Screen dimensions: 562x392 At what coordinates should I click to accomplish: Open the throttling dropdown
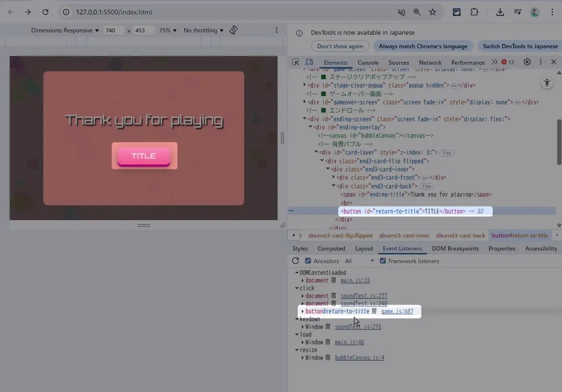(x=203, y=30)
